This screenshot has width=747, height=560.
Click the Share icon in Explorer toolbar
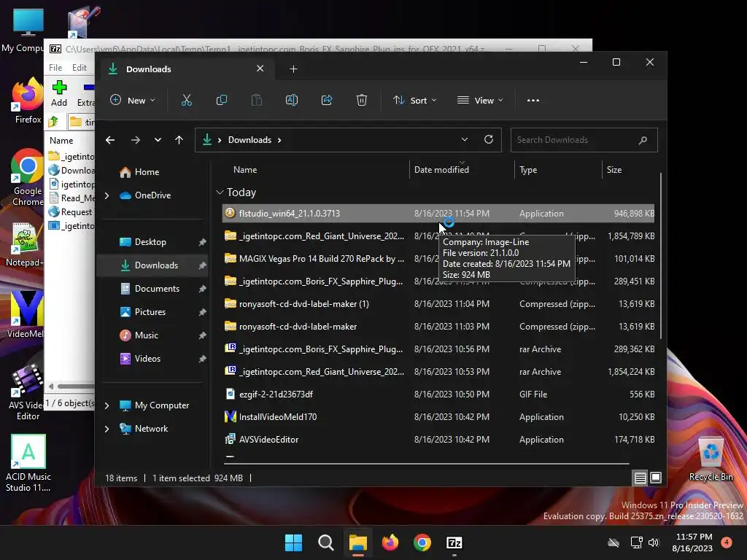click(x=327, y=100)
